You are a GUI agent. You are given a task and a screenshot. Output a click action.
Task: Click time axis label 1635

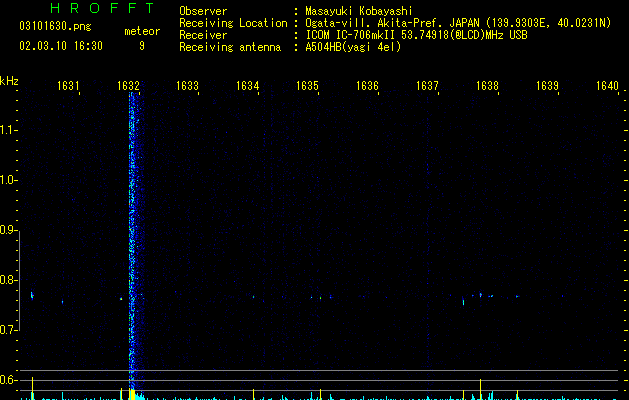[307, 86]
